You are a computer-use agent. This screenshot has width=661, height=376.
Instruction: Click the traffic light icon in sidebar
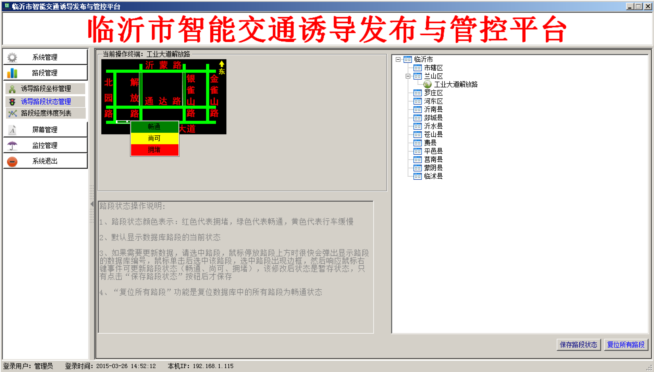pyautogui.click(x=12, y=102)
